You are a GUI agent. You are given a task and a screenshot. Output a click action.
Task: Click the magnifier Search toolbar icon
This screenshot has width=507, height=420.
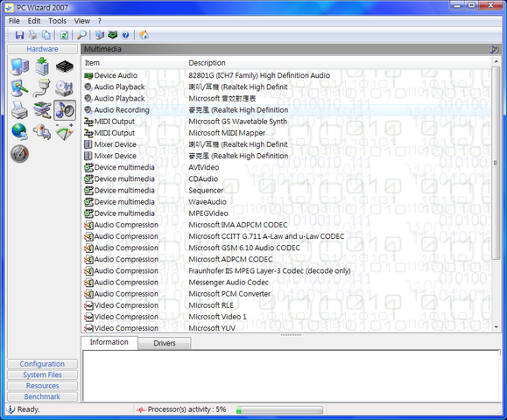[x=81, y=35]
